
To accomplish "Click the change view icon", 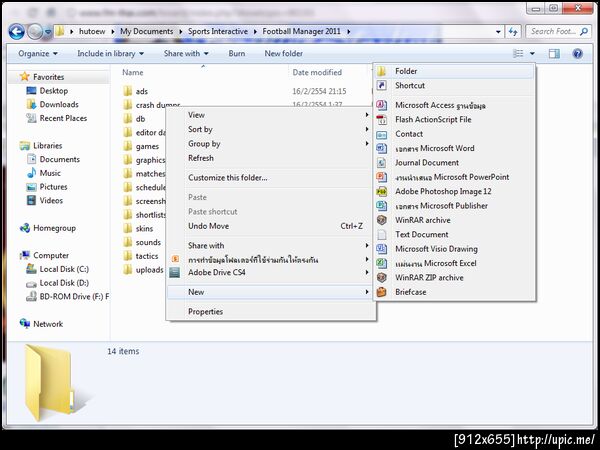I will point(518,54).
